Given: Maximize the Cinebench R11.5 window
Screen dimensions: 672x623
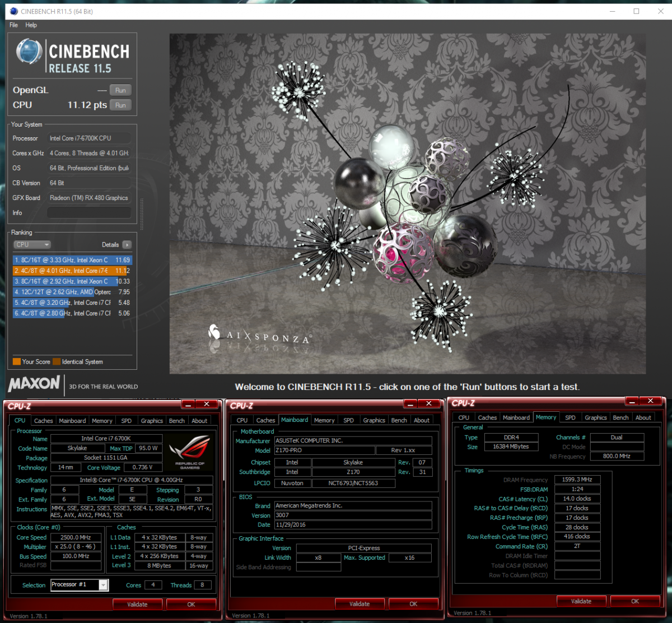Looking at the screenshot, I should tap(637, 11).
